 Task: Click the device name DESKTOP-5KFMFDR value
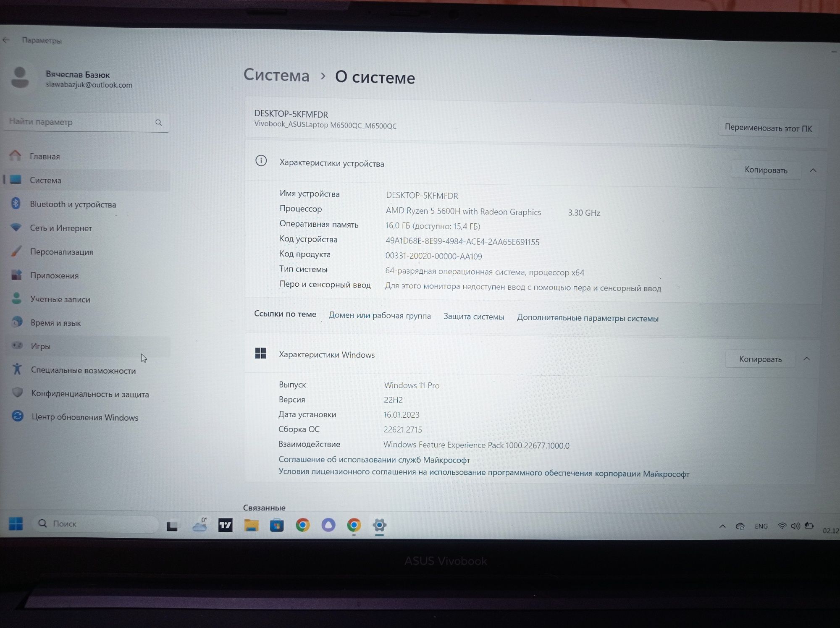point(422,196)
